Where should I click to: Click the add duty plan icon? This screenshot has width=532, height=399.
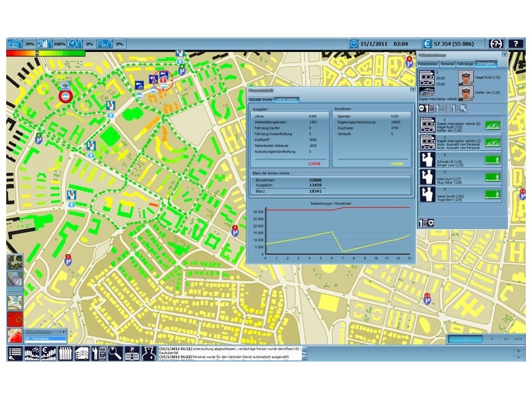[x=427, y=222]
